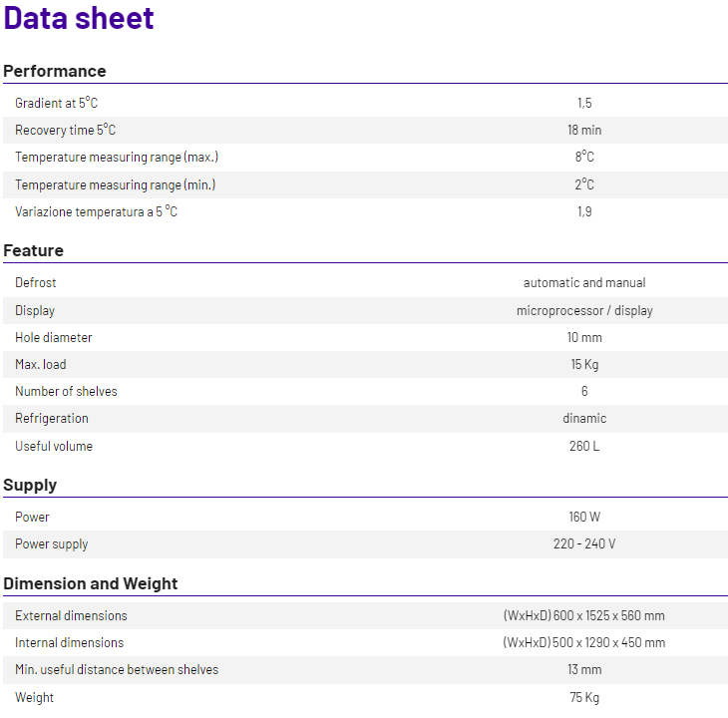Select the Feature section header
The height and width of the screenshot is (718, 728).
(33, 250)
